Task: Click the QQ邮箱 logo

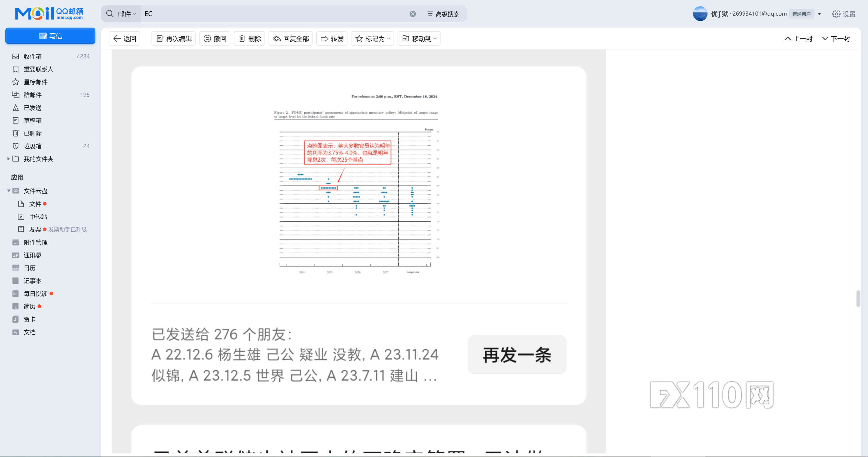Action: (x=49, y=14)
